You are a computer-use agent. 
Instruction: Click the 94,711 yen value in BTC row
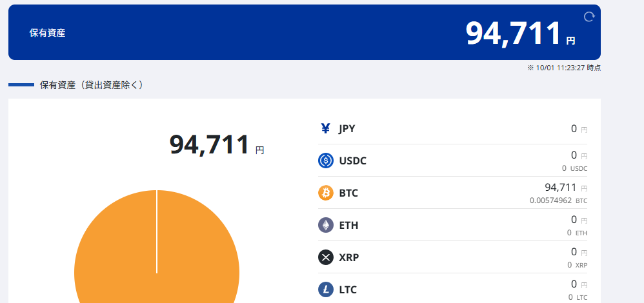(560, 187)
